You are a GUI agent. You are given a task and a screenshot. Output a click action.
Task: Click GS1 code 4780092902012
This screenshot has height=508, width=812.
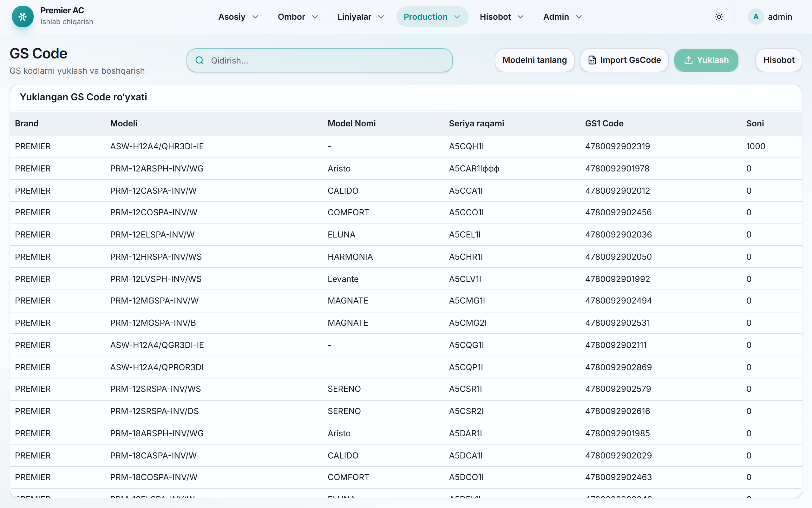(617, 190)
